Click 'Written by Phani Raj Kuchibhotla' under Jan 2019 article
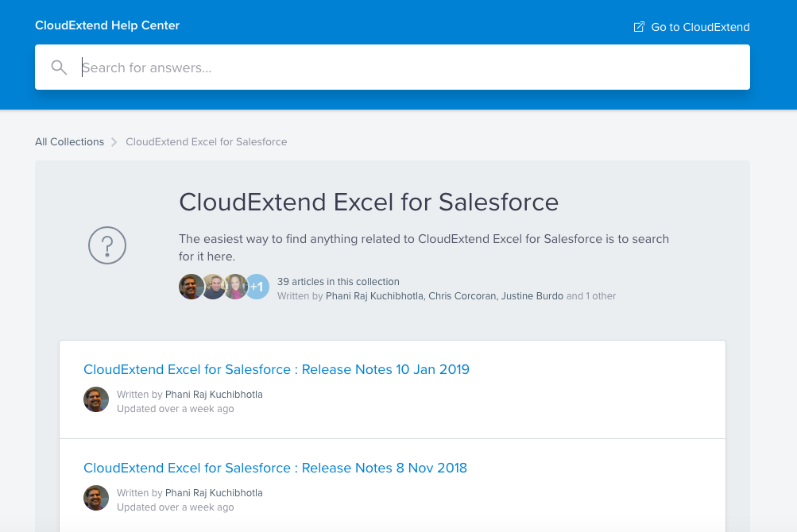Viewport: 797px width, 532px height. tap(190, 395)
